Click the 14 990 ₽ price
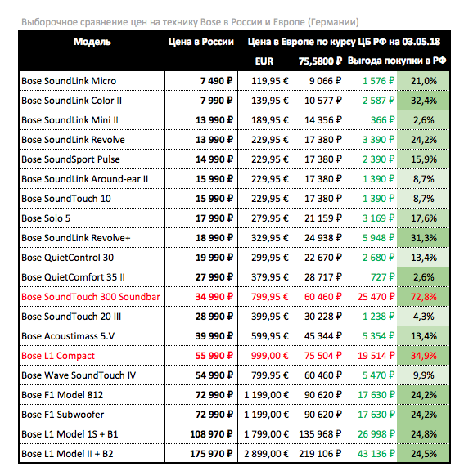 coord(214,159)
